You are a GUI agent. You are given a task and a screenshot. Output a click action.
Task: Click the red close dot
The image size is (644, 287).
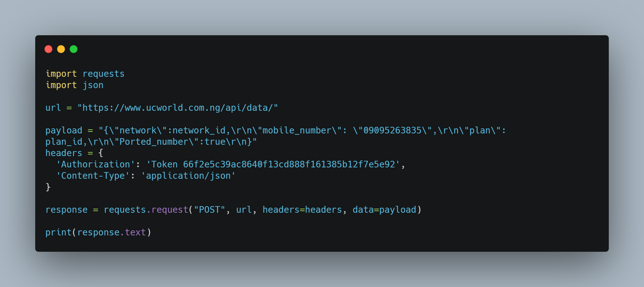tap(48, 49)
